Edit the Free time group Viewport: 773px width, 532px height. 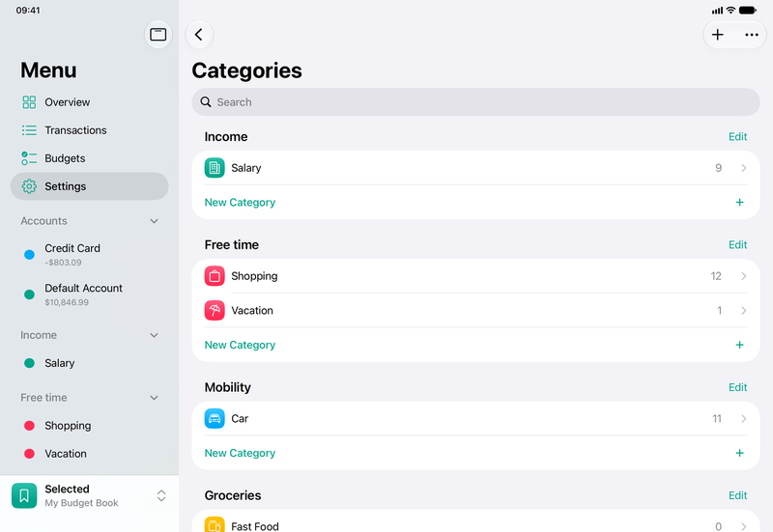coord(737,245)
